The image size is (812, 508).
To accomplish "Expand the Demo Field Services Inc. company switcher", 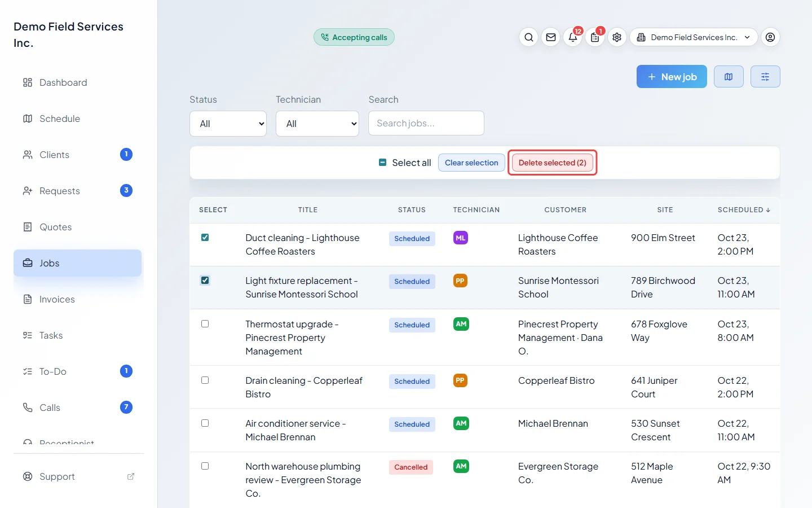I will [x=694, y=37].
